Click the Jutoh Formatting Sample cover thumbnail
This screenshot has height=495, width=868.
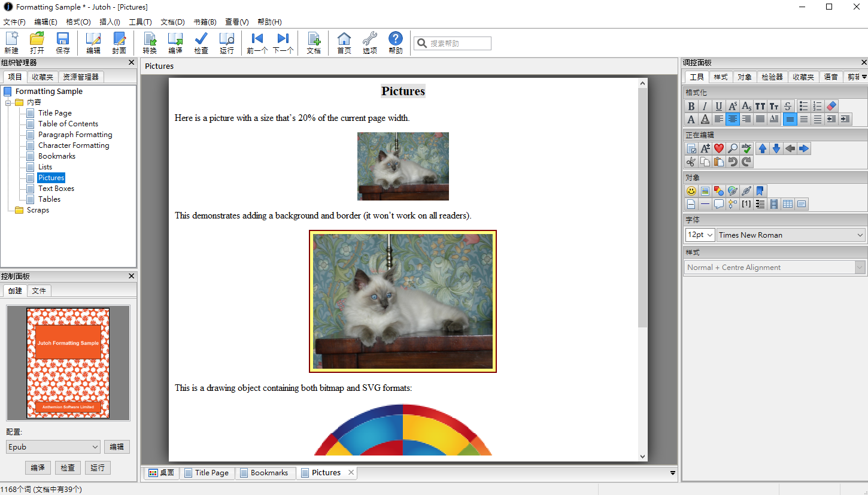pyautogui.click(x=68, y=363)
